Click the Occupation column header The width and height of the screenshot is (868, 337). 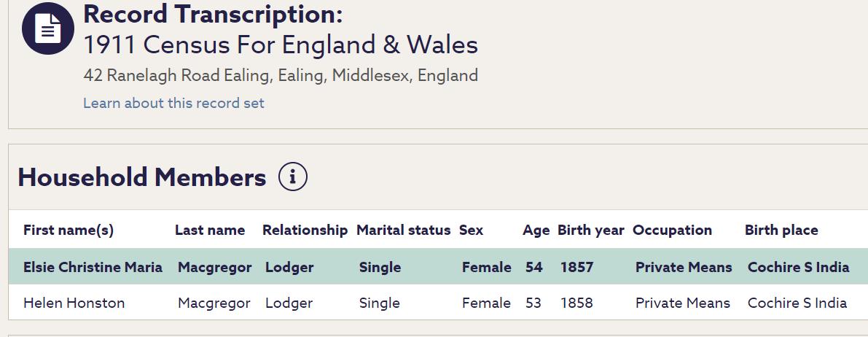pos(672,231)
